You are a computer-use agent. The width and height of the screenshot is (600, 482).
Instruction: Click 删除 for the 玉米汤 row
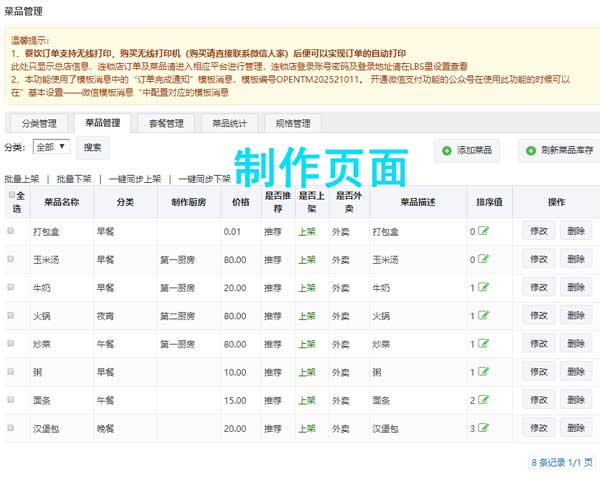(576, 259)
